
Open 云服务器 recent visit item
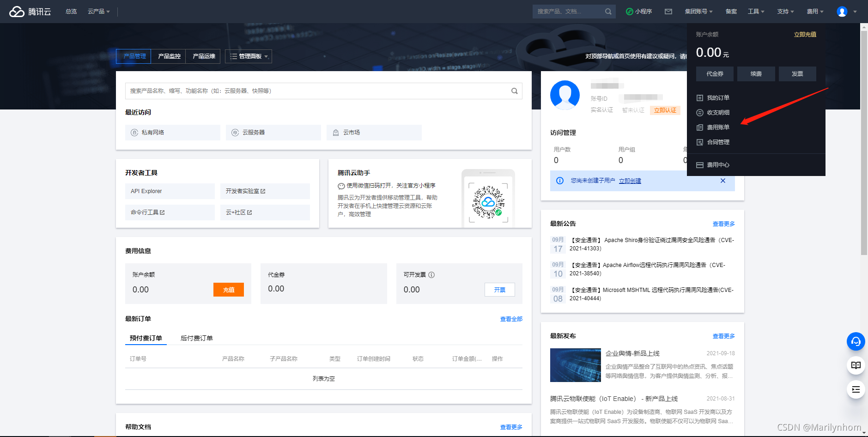(x=273, y=133)
